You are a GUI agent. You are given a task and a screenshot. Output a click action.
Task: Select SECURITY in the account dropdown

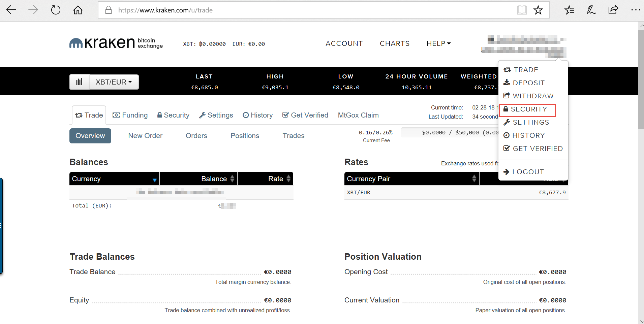[525, 109]
